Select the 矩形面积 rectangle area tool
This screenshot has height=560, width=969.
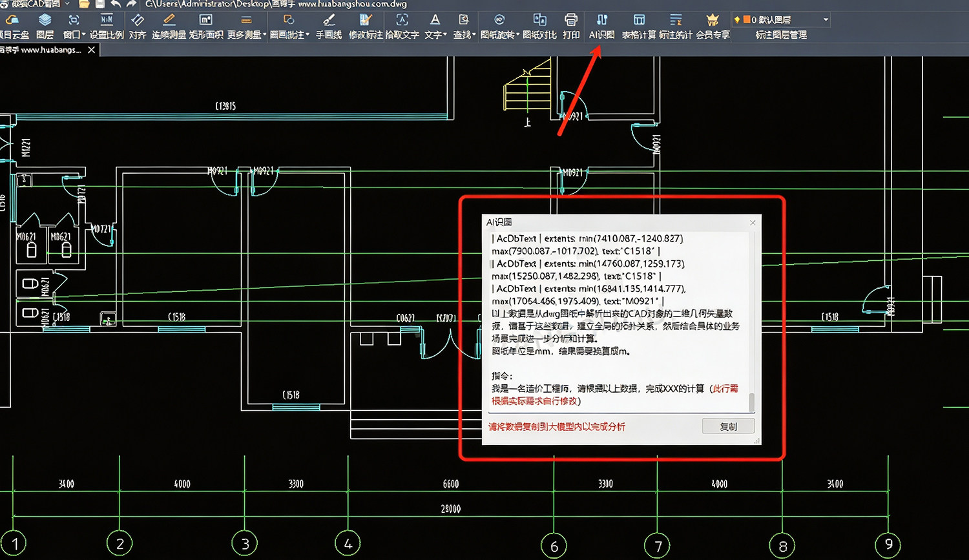point(206,26)
